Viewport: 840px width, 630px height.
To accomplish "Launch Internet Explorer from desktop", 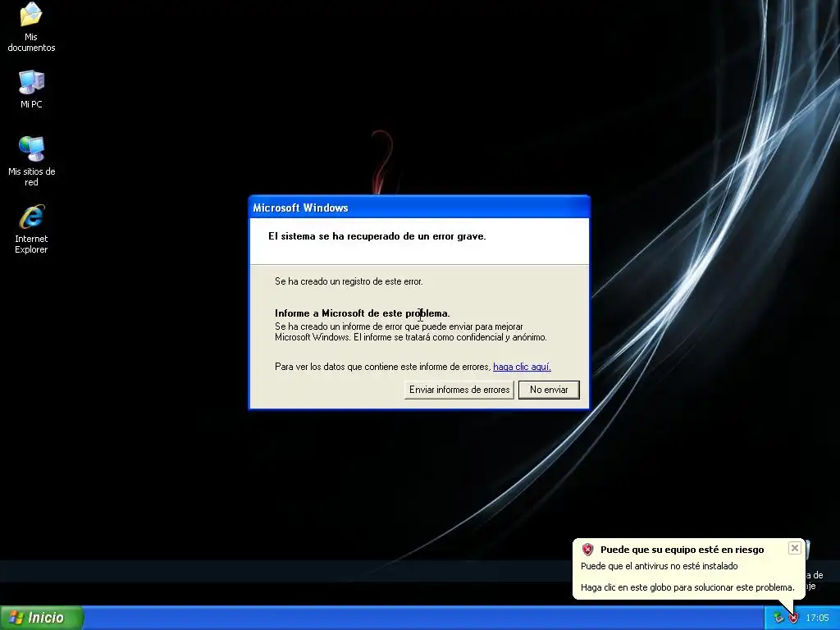I will point(31,229).
